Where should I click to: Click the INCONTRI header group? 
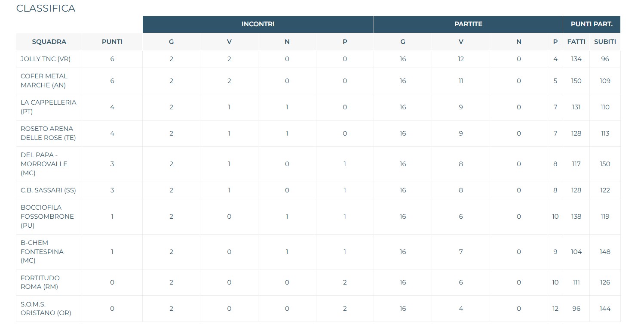[258, 24]
